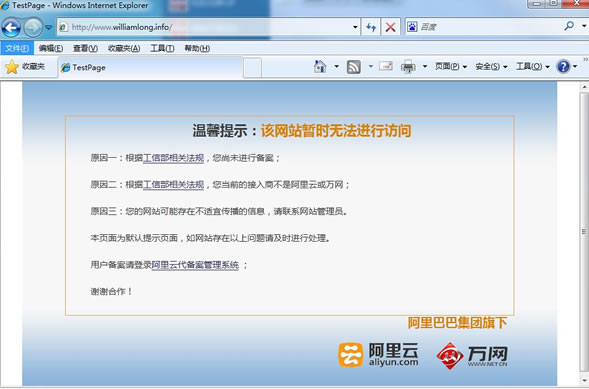
Task: Click the 阿里云 aliyun.com logo
Action: (378, 354)
